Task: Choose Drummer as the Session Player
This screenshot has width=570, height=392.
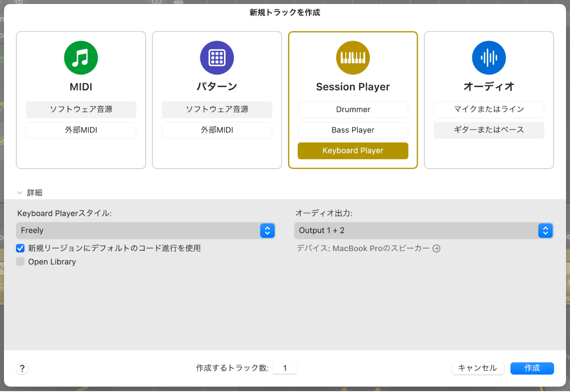Action: (353, 109)
